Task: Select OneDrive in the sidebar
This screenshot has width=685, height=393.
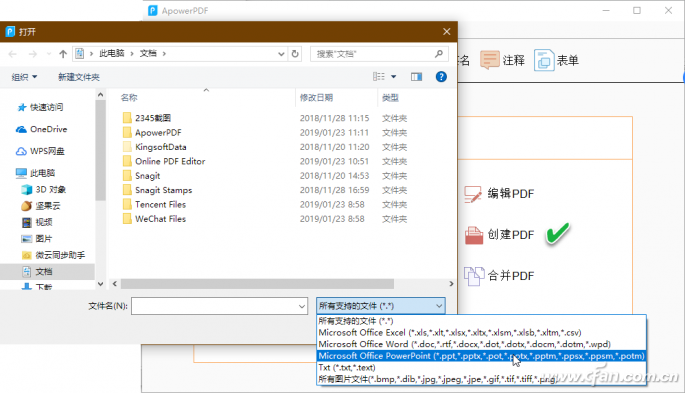Action: tap(42, 129)
